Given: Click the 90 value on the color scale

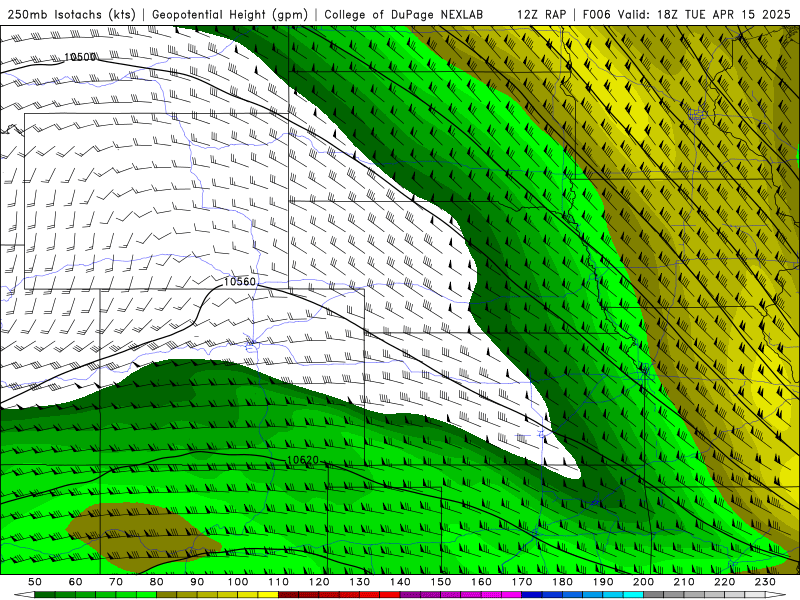Looking at the screenshot, I should [x=197, y=582].
